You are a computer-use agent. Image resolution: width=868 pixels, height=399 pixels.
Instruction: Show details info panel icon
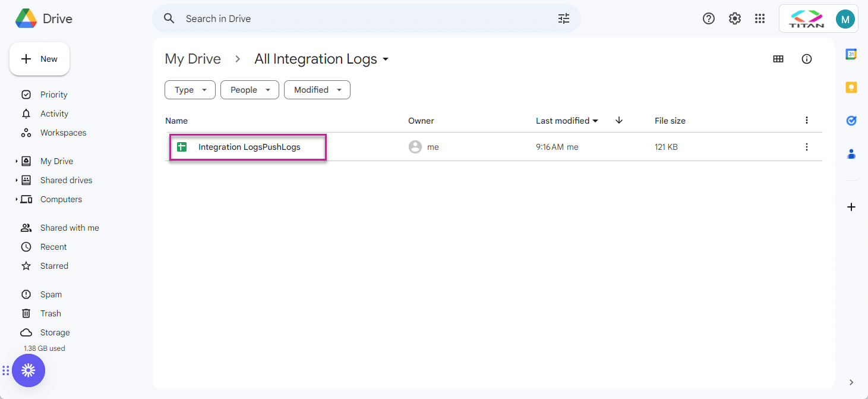click(807, 59)
